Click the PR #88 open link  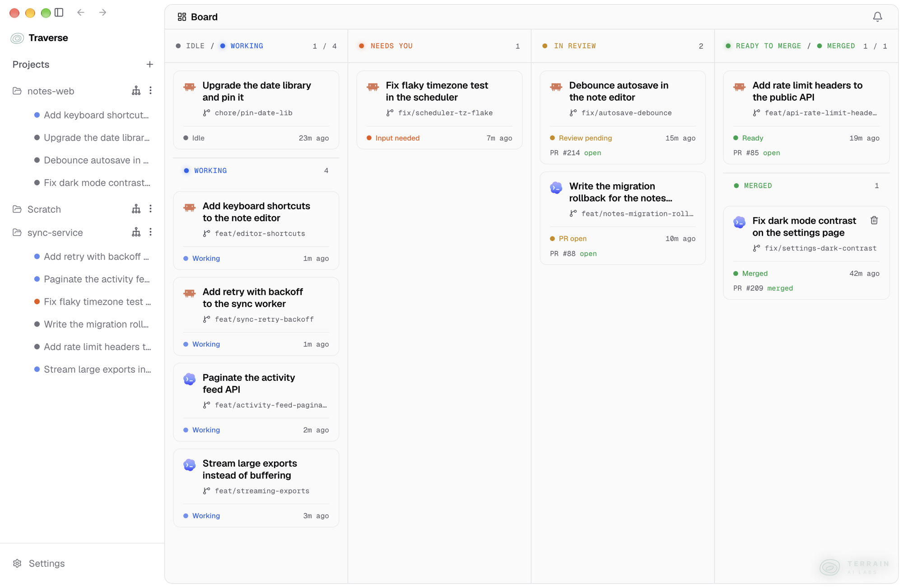(573, 254)
